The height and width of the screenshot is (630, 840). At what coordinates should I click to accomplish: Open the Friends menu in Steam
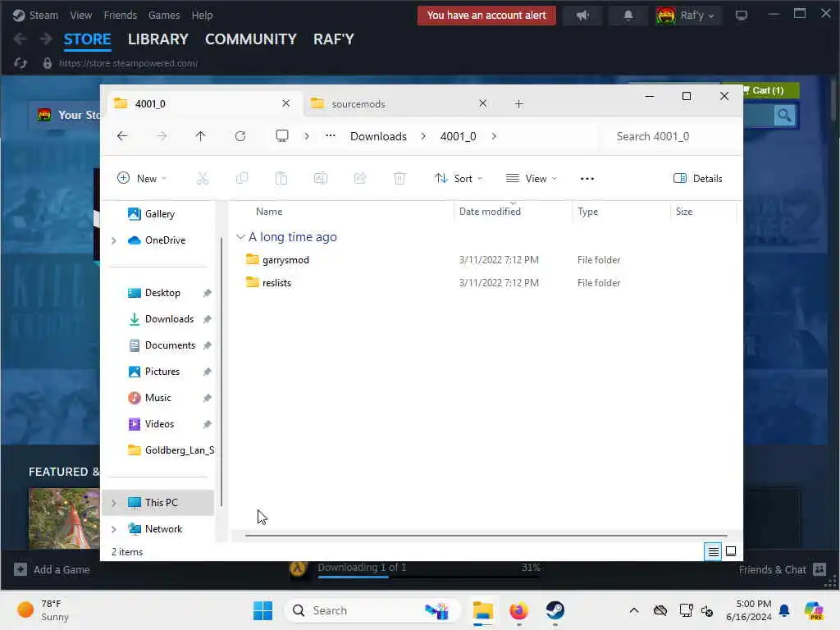(x=121, y=16)
